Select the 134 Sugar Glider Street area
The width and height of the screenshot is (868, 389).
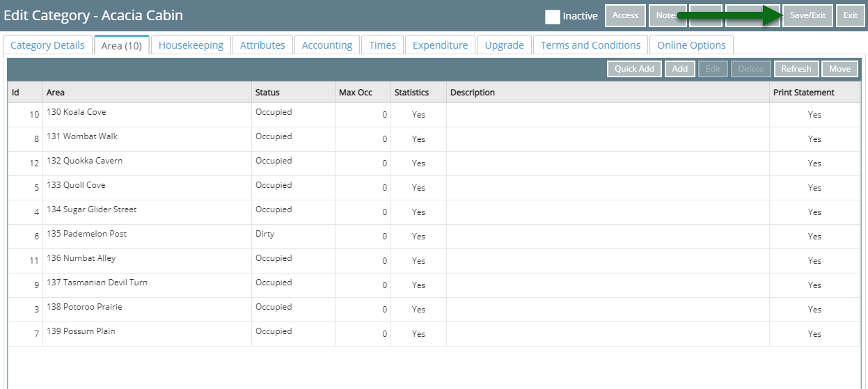click(91, 209)
